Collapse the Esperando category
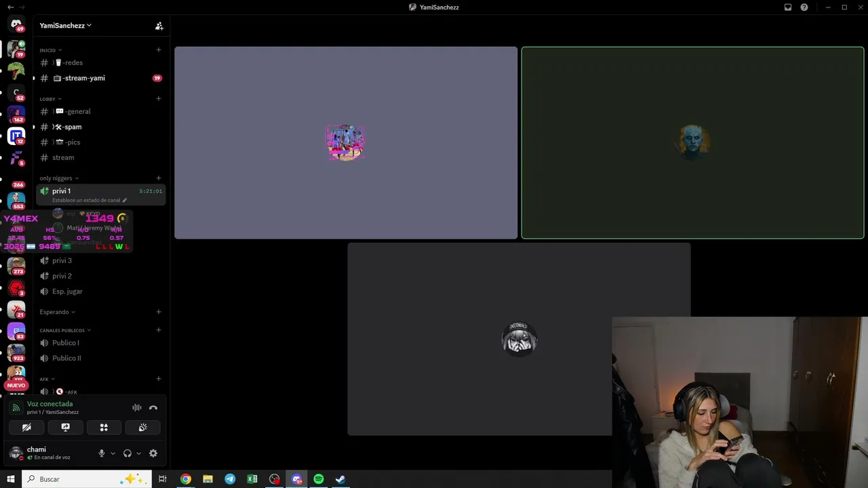Viewport: 868px width, 488px height. (58, 312)
